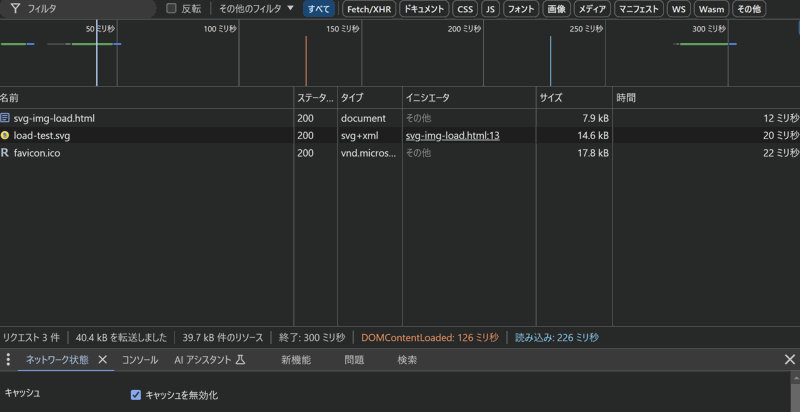The image size is (800, 412).
Task: Close the bottom drawer panel
Action: coord(790,360)
